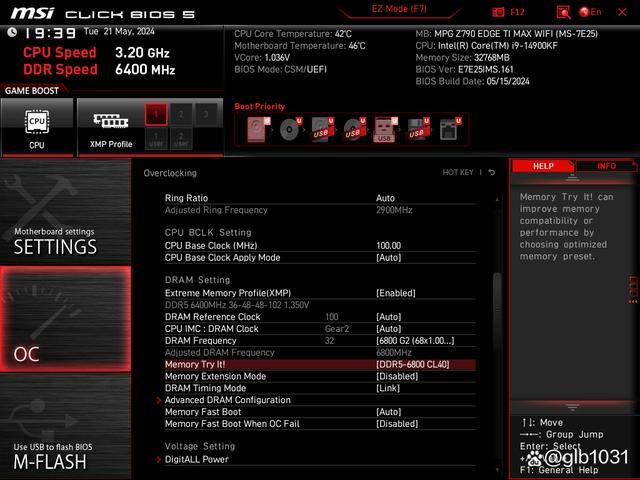This screenshot has height=480, width=640.
Task: Select the first hard disk boot priority icon
Action: (258, 129)
